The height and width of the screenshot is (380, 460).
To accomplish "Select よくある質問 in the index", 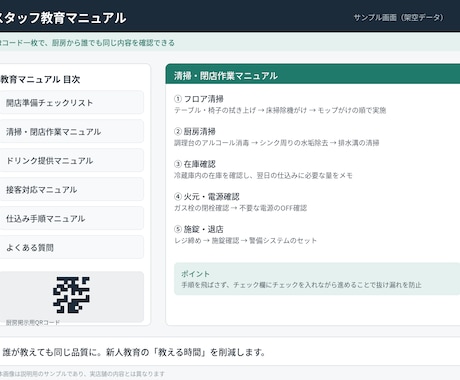I will click(x=71, y=248).
